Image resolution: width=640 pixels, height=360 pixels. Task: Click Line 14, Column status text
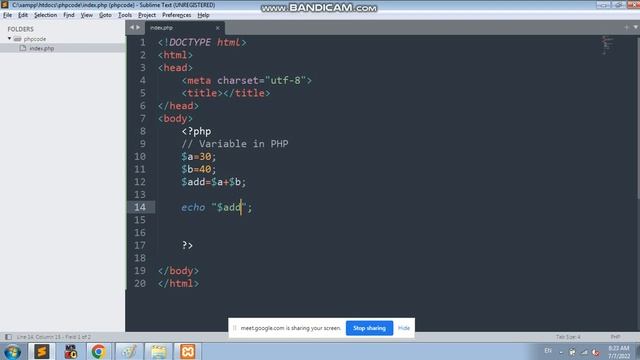point(54,337)
